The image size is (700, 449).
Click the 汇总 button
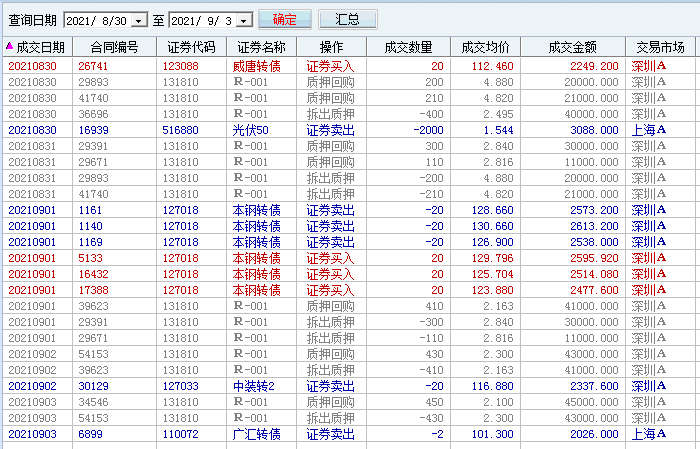(x=348, y=19)
